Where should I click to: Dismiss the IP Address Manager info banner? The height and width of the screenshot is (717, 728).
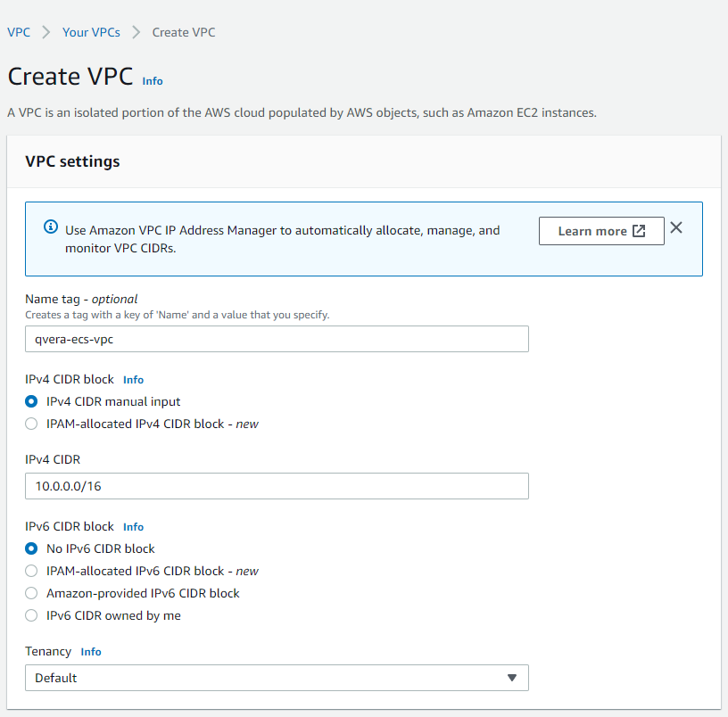[676, 227]
